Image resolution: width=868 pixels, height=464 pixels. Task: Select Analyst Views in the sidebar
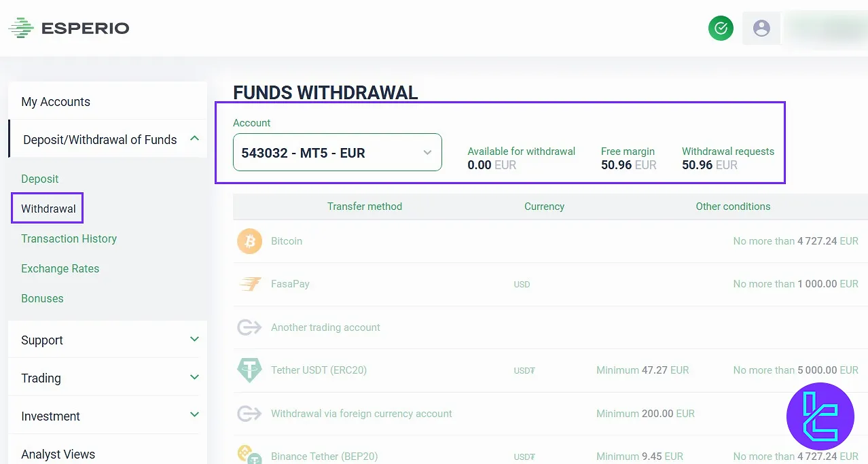pyautogui.click(x=58, y=454)
